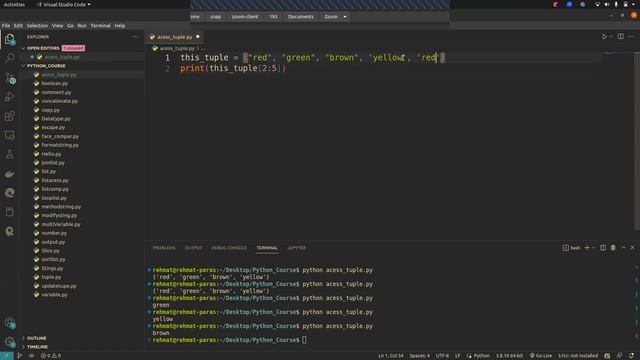
Task: Open the Docker whale icon
Action: pos(9,174)
